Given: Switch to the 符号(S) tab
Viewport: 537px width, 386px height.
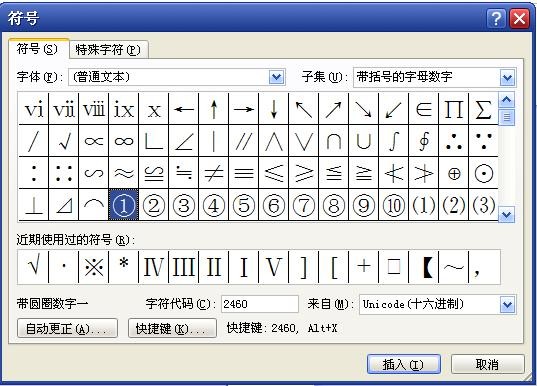Looking at the screenshot, I should 38,49.
